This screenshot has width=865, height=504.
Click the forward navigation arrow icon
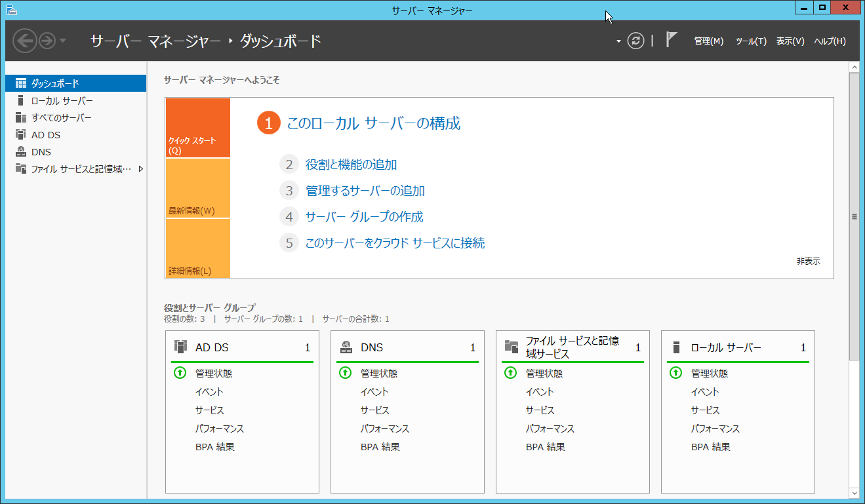click(47, 41)
